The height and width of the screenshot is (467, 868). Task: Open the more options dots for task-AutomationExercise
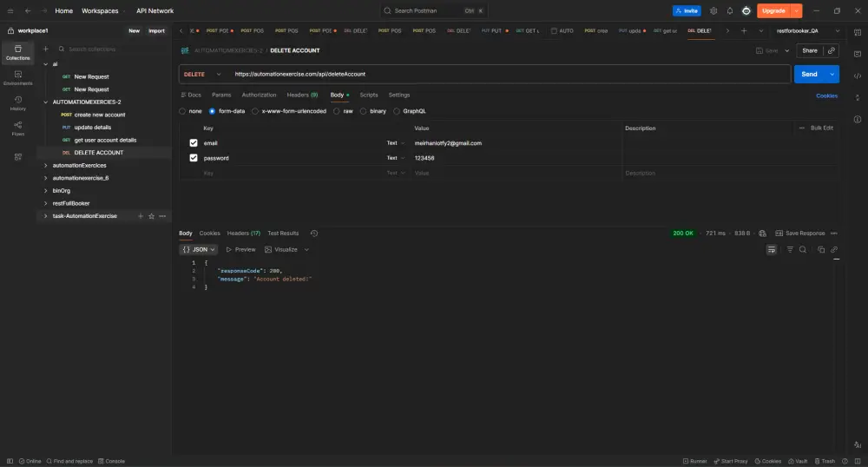coord(162,216)
